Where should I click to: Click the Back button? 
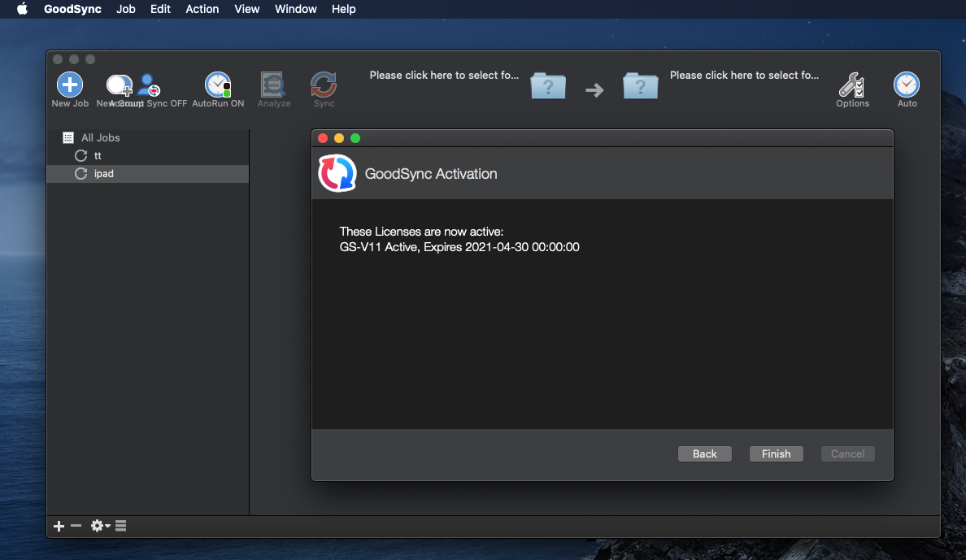(x=704, y=454)
